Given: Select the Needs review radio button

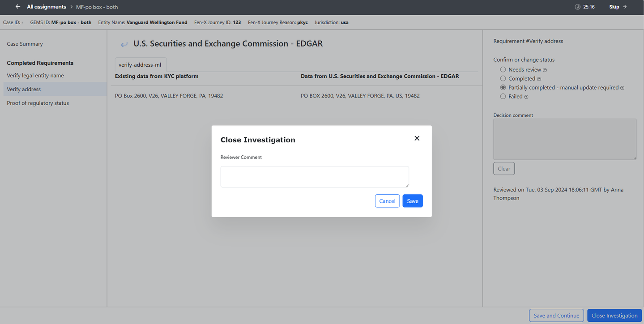Looking at the screenshot, I should point(503,69).
